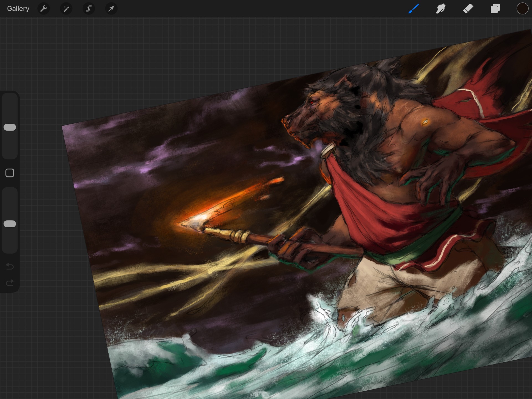The image size is (532, 399).
Task: Activate the Transform arrow tool
Action: click(x=111, y=9)
